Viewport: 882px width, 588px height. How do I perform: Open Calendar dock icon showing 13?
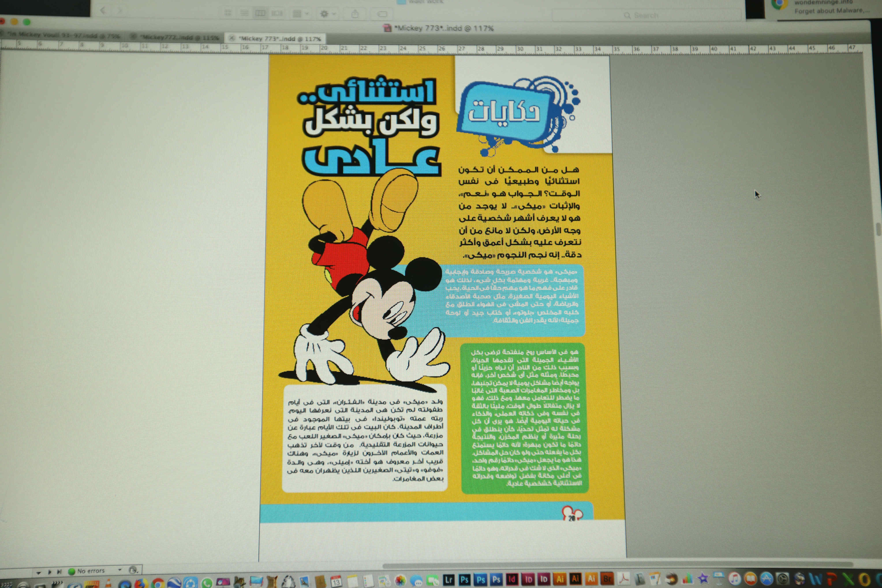point(336,582)
